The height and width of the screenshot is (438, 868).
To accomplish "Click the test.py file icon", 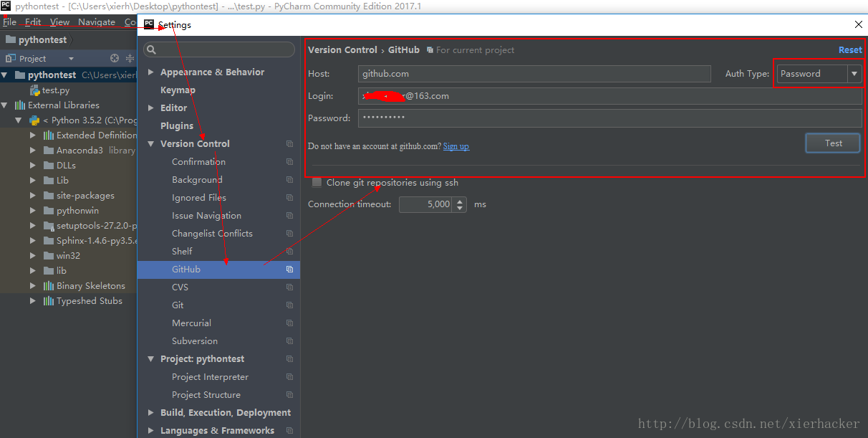I will point(34,90).
